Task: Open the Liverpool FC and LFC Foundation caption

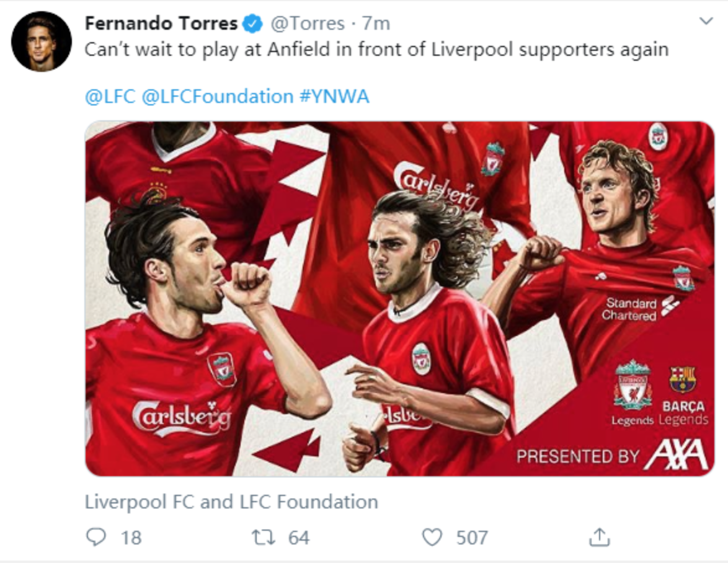Action: coord(231,502)
